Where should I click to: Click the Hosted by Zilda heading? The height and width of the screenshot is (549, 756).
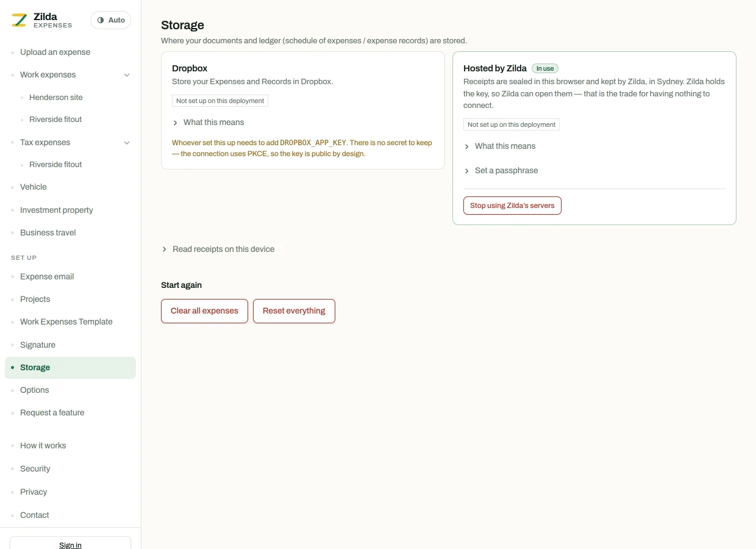tap(495, 68)
